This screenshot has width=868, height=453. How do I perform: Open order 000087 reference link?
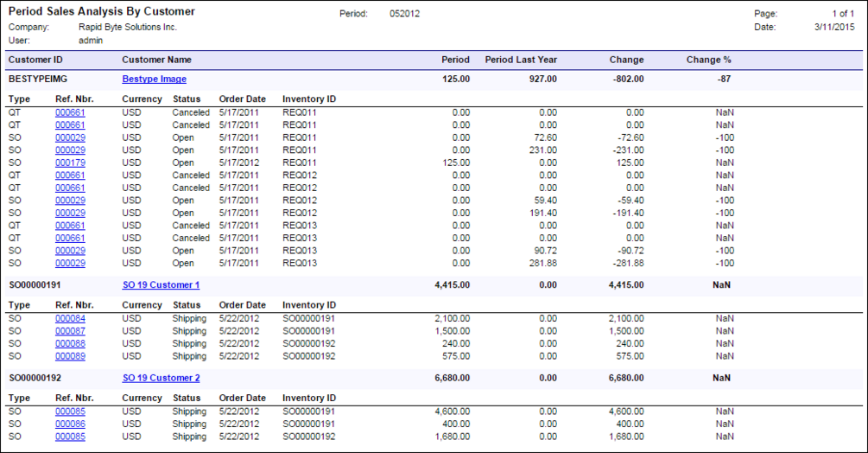coord(70,331)
